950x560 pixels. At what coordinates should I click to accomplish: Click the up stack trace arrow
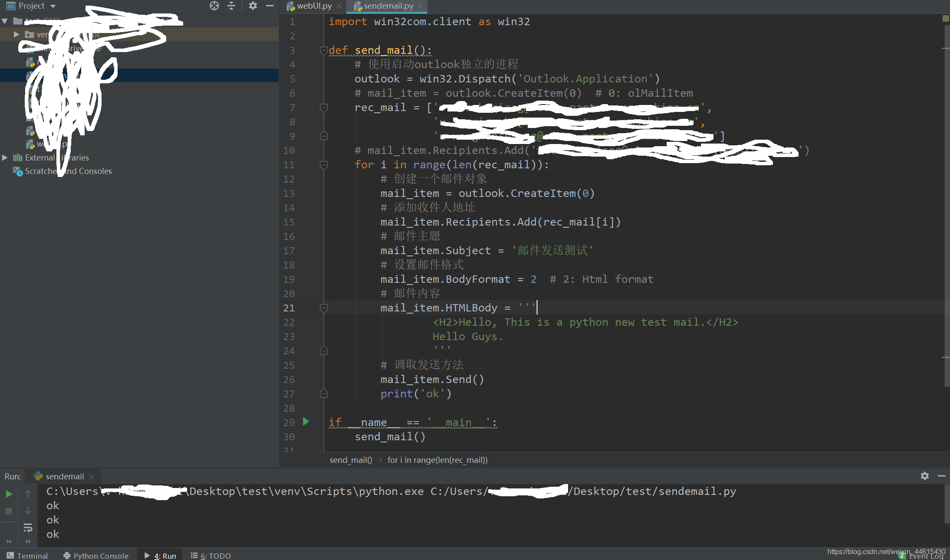point(28,494)
